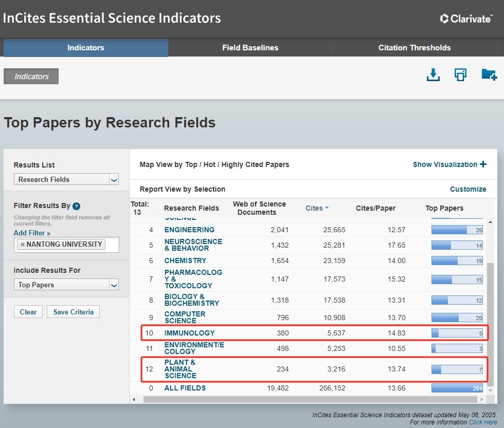Remove the NANTONG UNIVERSITY filter tag
This screenshot has height=428, width=504.
(x=23, y=245)
